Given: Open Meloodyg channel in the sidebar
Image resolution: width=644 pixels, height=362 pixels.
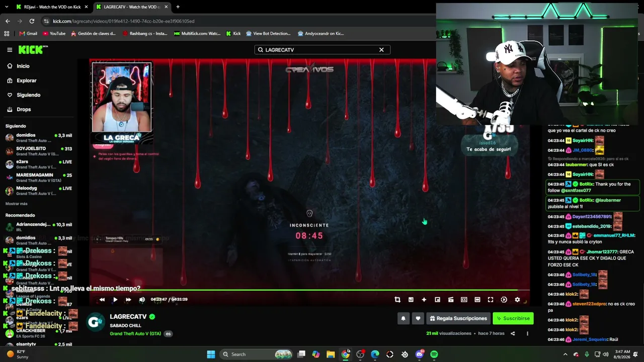Looking at the screenshot, I should click(38, 191).
